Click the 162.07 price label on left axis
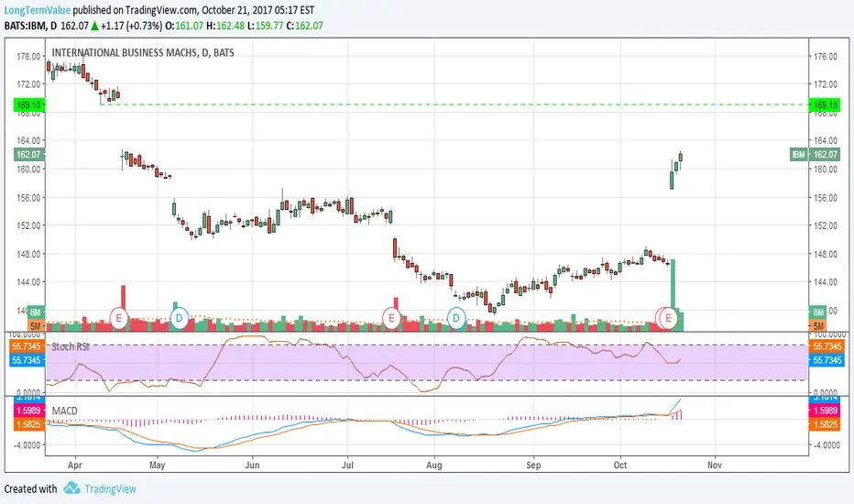The image size is (854, 504). click(29, 154)
